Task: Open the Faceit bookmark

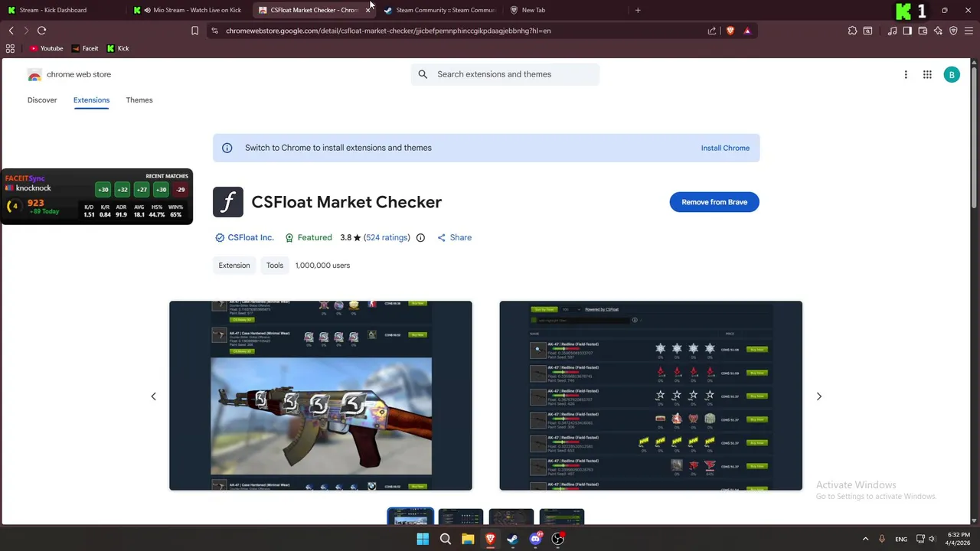Action: click(x=85, y=48)
